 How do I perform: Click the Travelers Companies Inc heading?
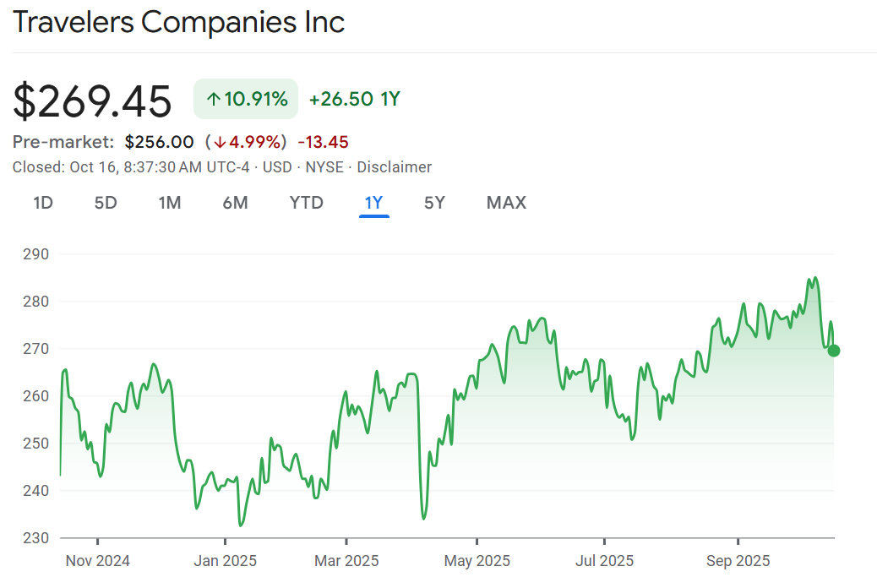[x=178, y=23]
